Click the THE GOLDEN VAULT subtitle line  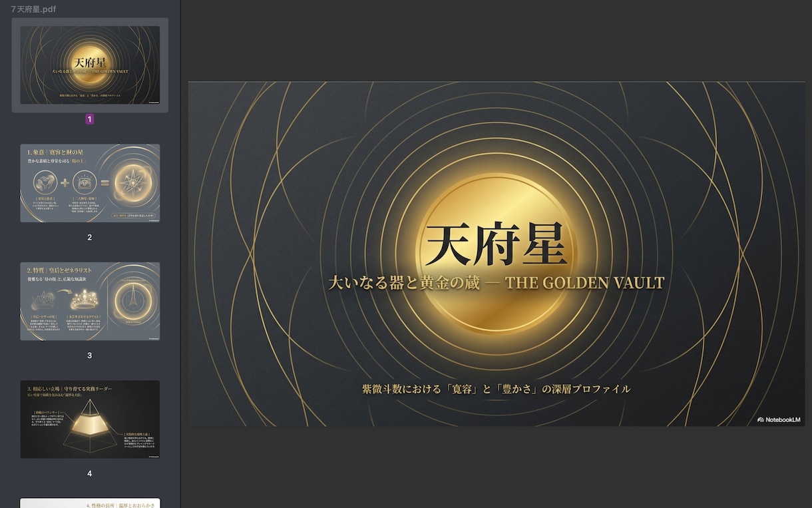[x=496, y=282]
